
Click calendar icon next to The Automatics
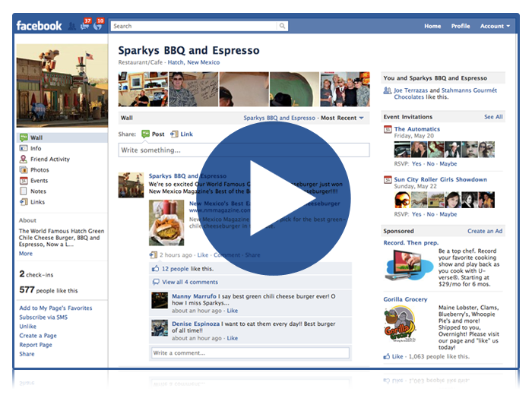click(x=388, y=129)
